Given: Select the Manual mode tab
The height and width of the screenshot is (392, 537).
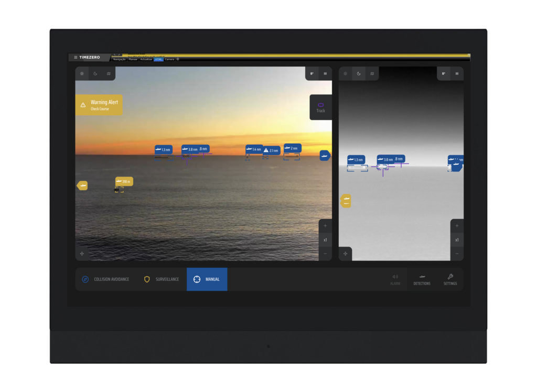Looking at the screenshot, I should pyautogui.click(x=207, y=279).
